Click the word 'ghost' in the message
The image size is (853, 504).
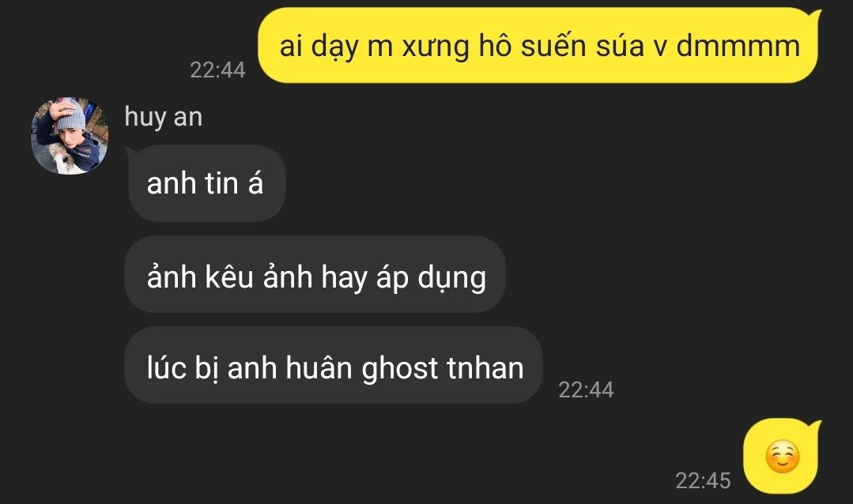coord(400,369)
